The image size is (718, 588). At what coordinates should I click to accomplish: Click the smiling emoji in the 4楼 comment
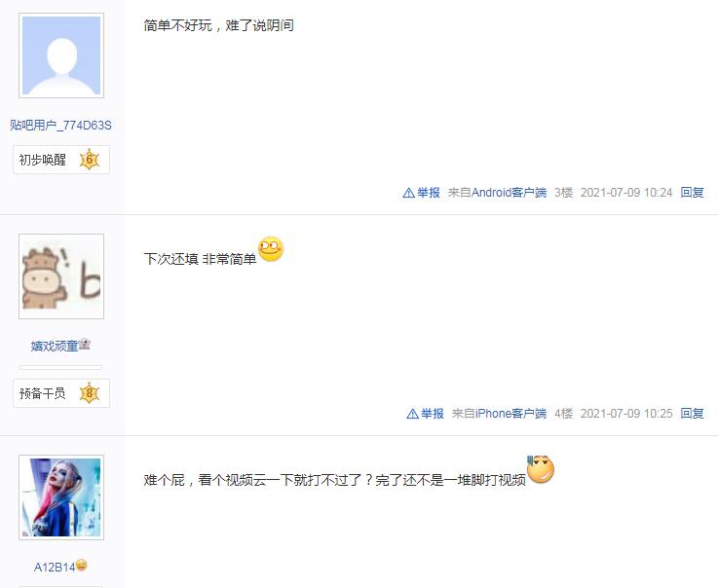point(271,249)
